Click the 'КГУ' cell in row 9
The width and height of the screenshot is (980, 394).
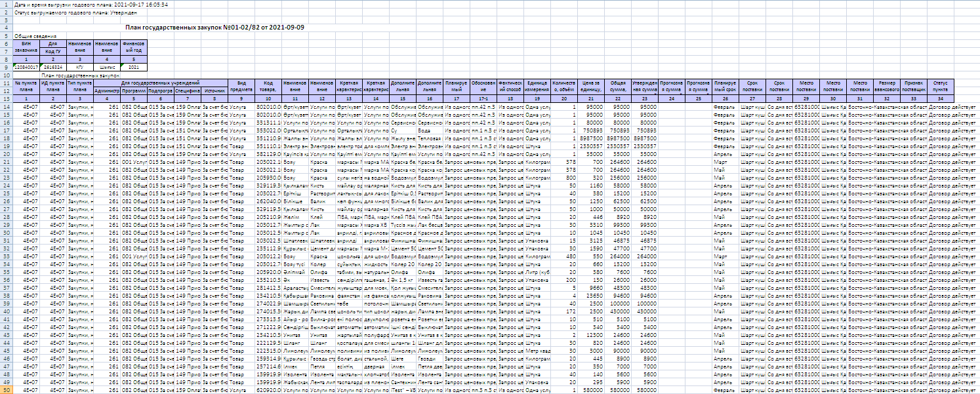pyautogui.click(x=80, y=67)
